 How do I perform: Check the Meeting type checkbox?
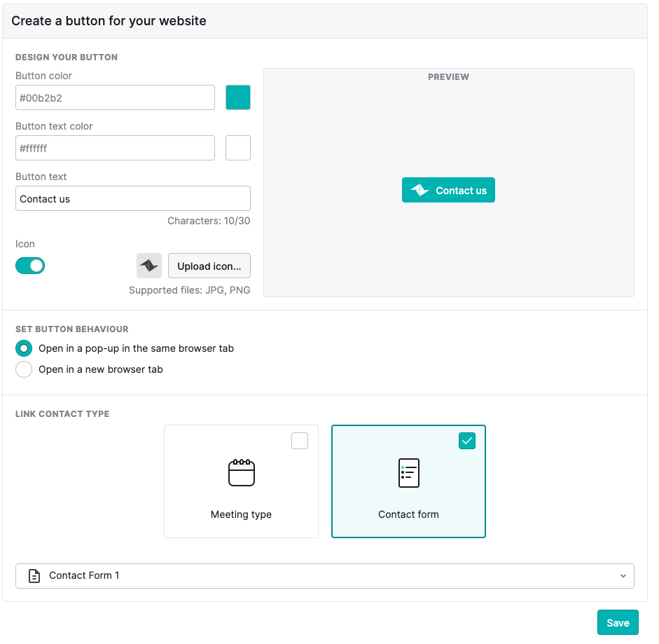coord(300,441)
